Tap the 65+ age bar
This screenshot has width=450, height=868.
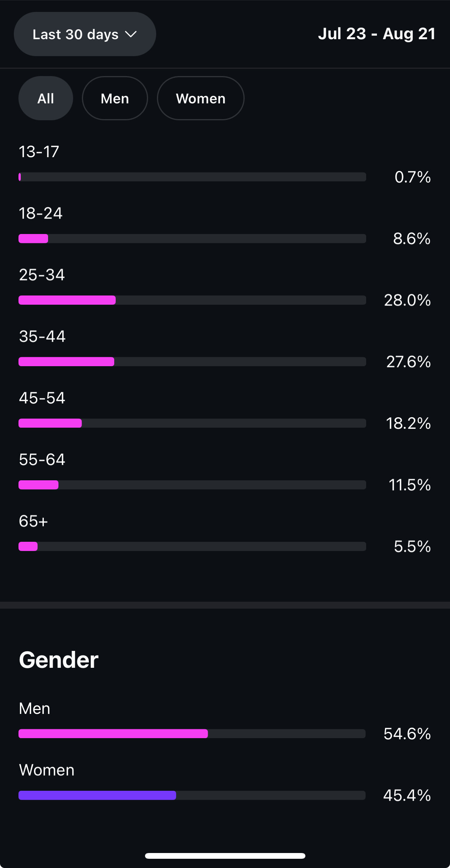(192, 546)
